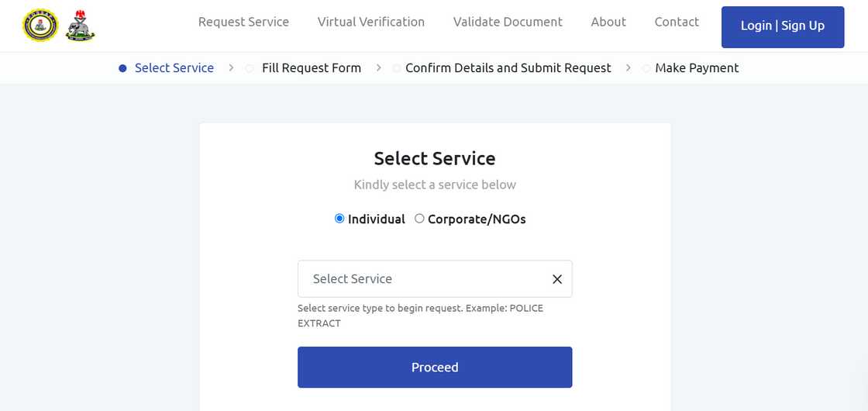Click the filled blue Select Service step dot

tap(122, 68)
